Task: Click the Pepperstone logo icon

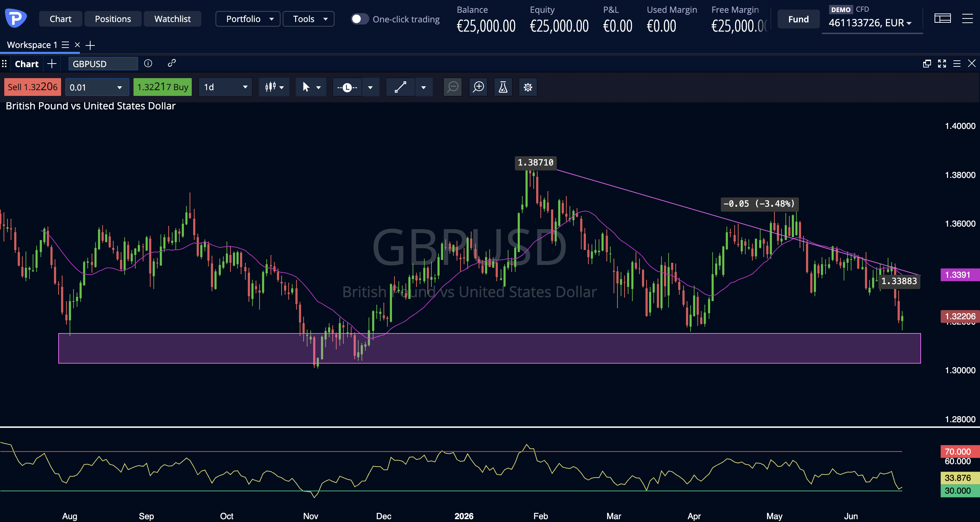Action: [16, 18]
